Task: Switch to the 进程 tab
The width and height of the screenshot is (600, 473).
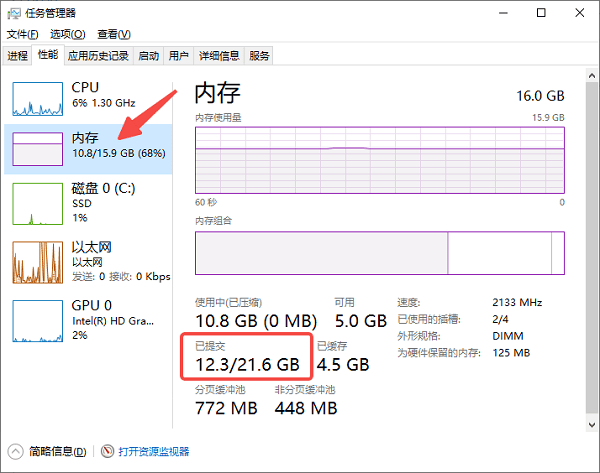Action: click(x=18, y=55)
